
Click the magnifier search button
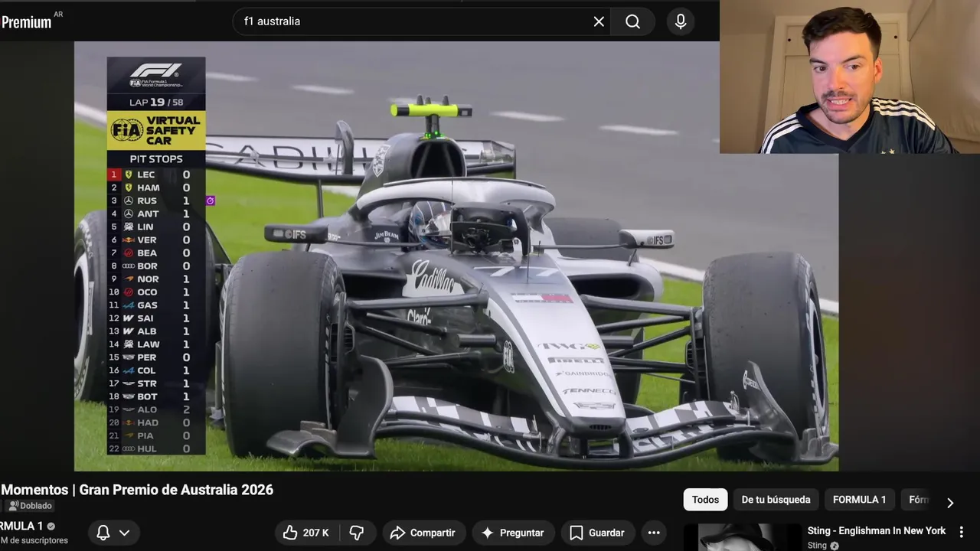(632, 21)
